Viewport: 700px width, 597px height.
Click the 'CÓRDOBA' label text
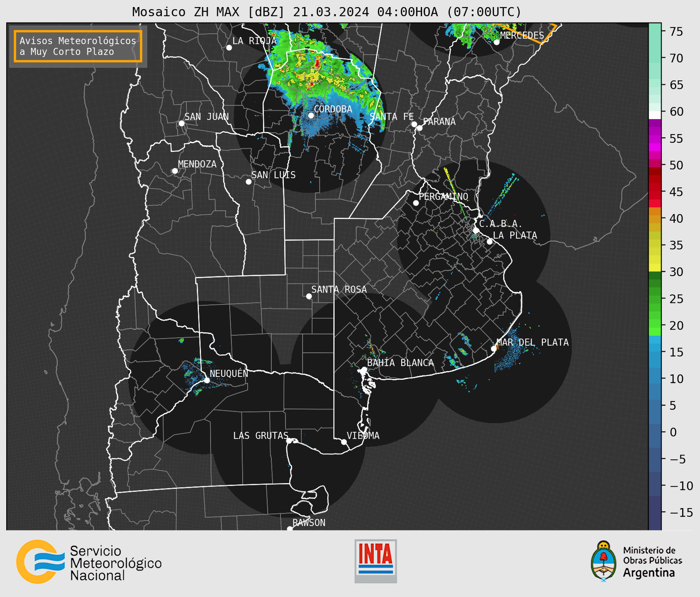333,109
